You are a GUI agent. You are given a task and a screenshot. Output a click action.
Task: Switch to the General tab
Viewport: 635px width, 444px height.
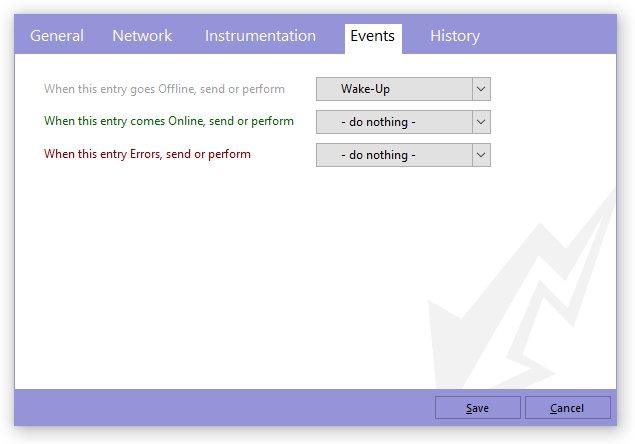[x=57, y=36]
